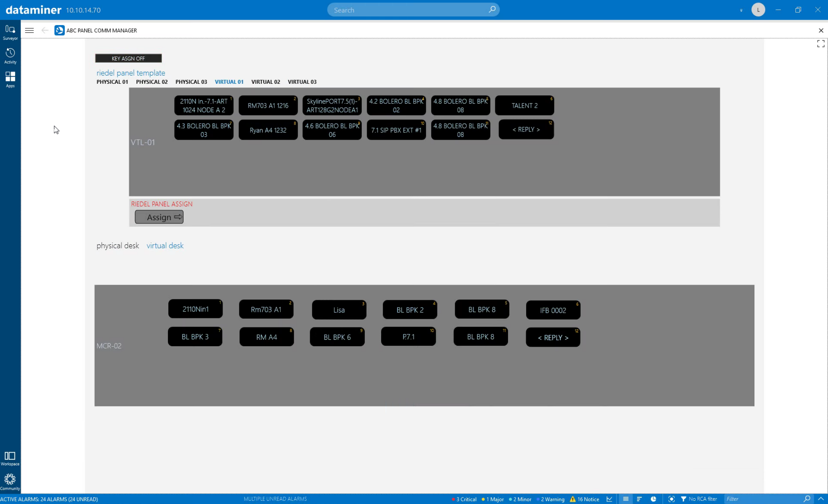Switch to VIRTUAL 02 tab
828x504 pixels.
click(x=266, y=82)
